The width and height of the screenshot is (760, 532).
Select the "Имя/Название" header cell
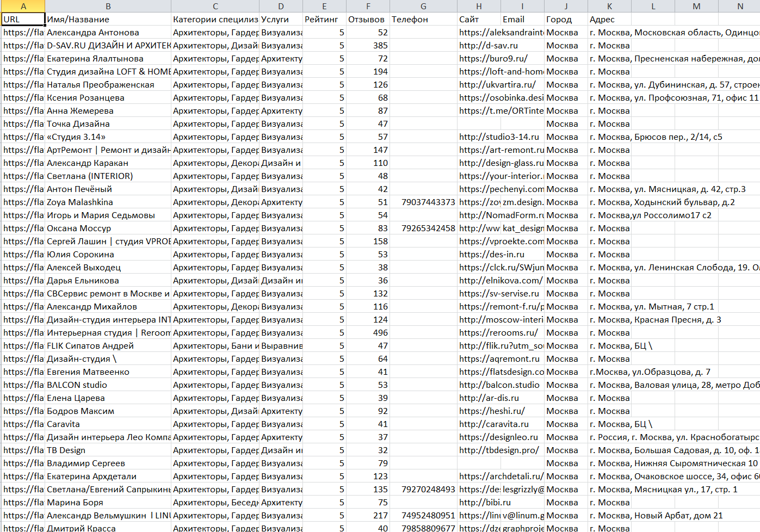[108, 19]
